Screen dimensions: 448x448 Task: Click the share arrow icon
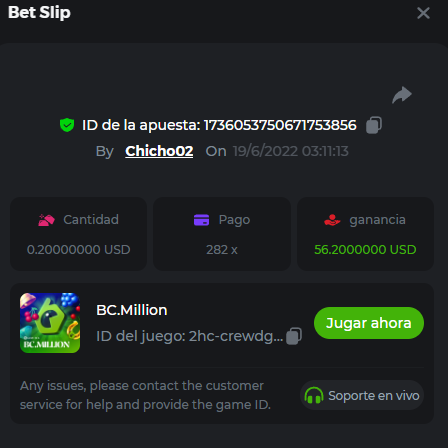click(x=402, y=95)
